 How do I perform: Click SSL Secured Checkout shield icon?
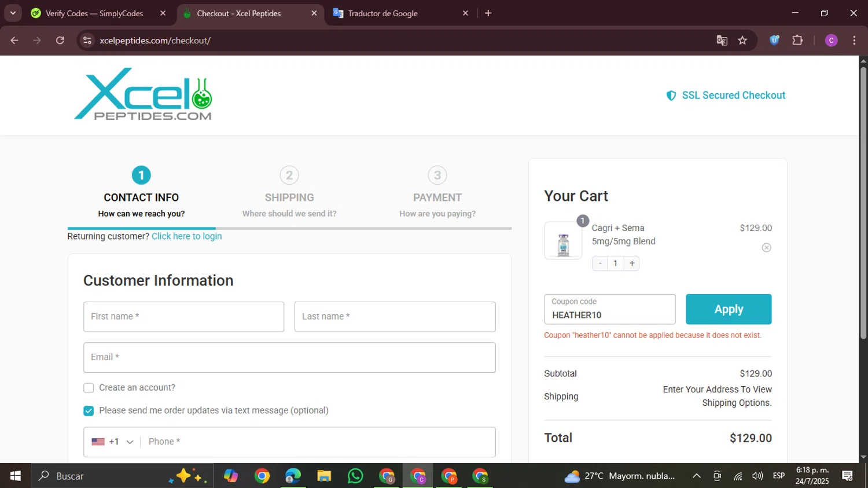[671, 96]
